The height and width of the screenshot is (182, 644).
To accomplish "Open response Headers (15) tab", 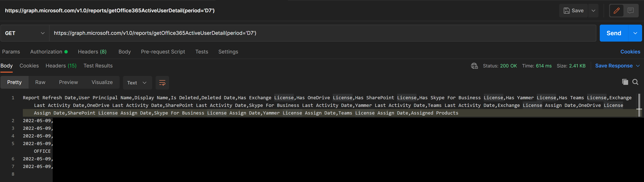I will point(61,66).
